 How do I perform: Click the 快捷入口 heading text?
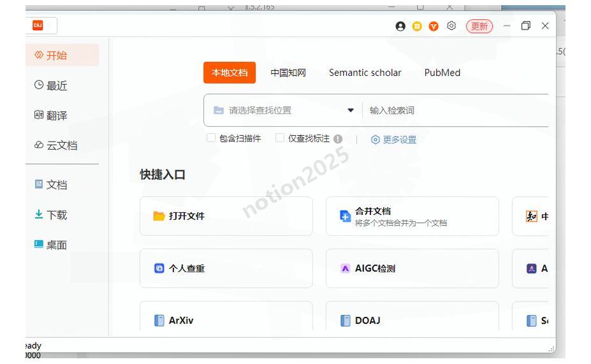coord(163,175)
